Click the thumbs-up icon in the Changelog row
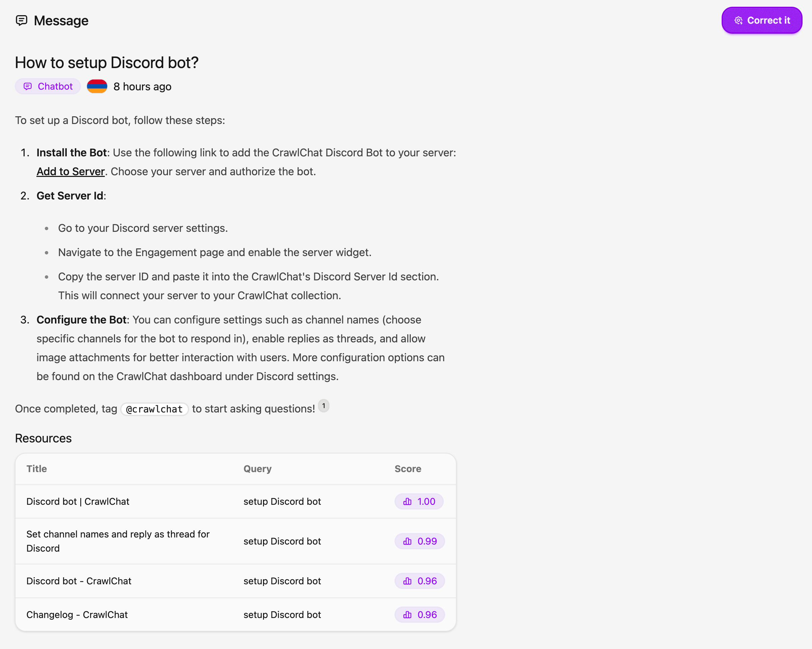Viewport: 812px width, 649px height. click(407, 615)
